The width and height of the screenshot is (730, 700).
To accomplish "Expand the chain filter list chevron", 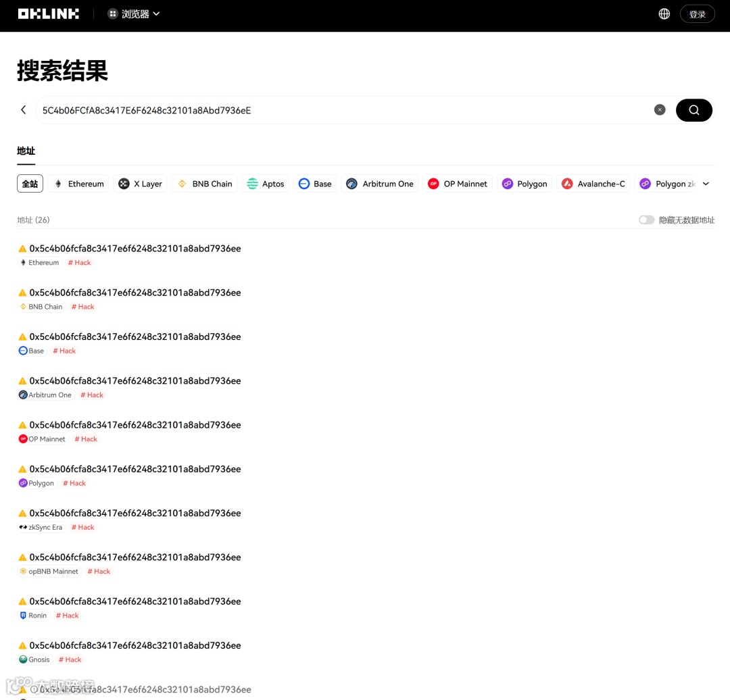I will click(706, 183).
